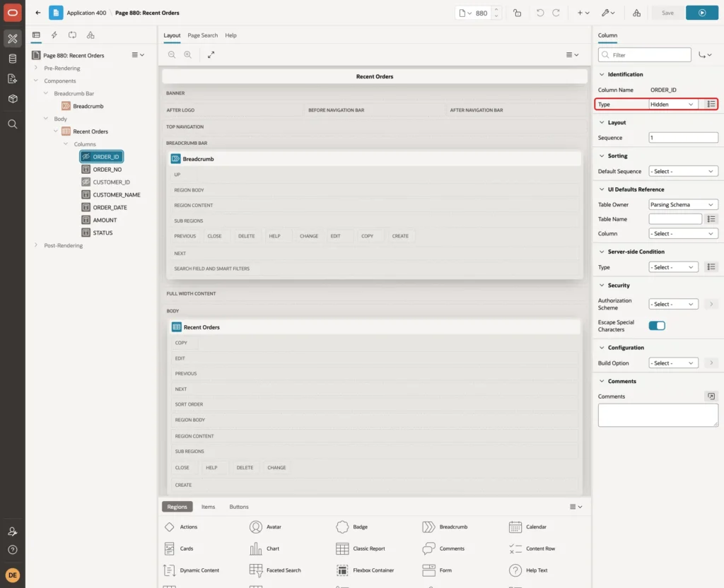The height and width of the screenshot is (588, 724).
Task: Open Team Development sidebar icon
Action: click(13, 79)
